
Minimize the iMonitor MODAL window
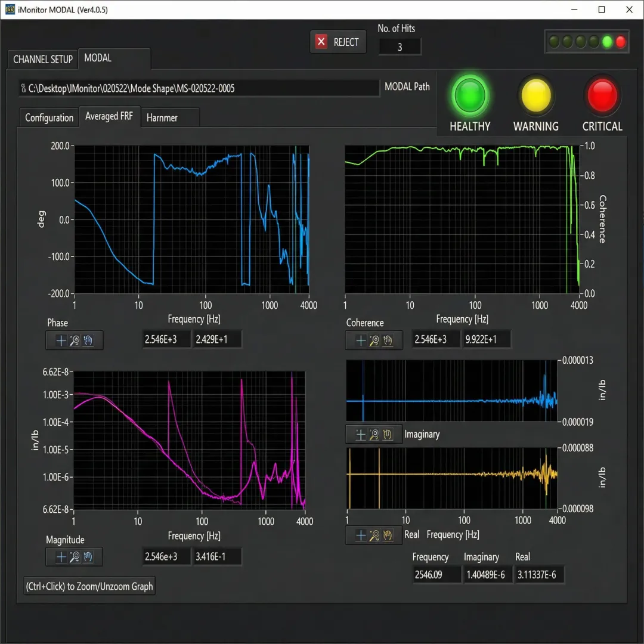click(x=574, y=10)
